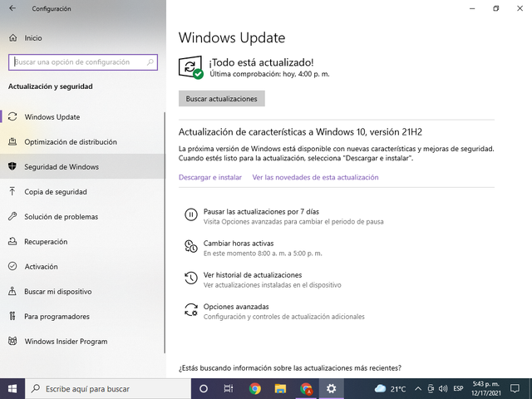
Task: Open Buscar mi dispositivo section
Action: (82, 291)
